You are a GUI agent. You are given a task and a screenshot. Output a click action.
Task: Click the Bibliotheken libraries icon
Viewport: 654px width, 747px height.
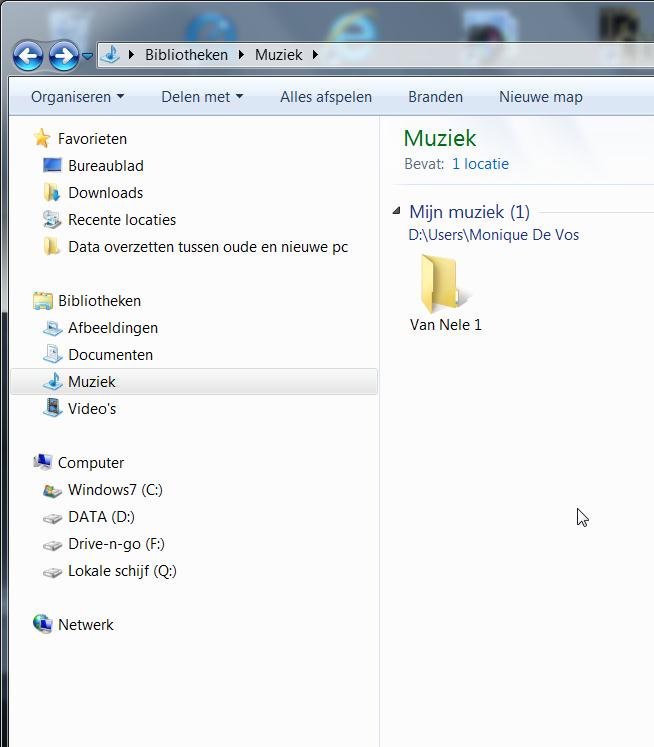coord(42,301)
